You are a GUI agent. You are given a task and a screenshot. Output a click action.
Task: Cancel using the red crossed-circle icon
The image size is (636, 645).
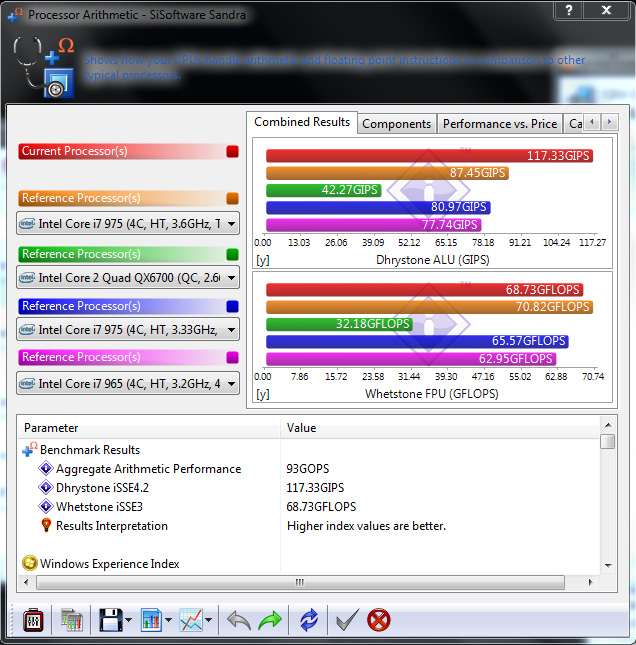[x=378, y=620]
